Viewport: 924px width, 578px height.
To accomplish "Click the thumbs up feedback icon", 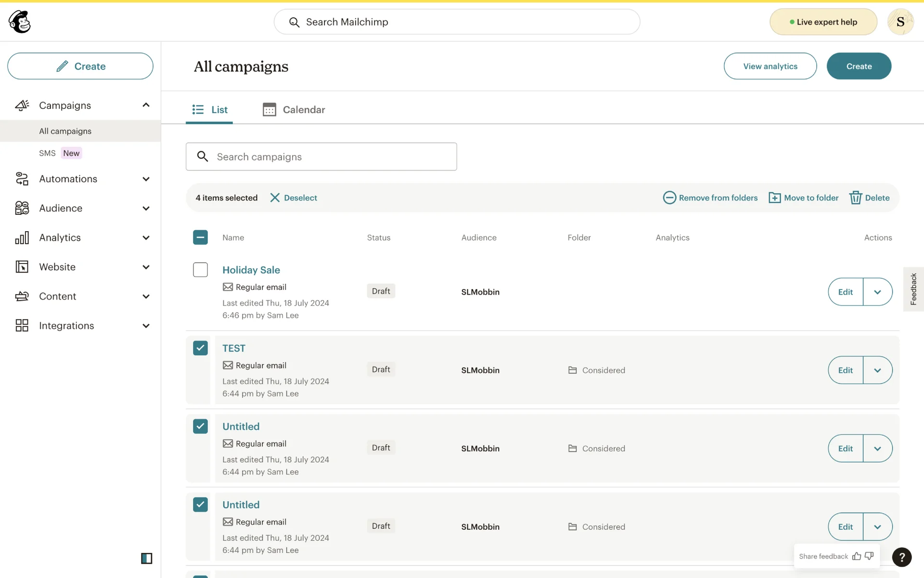I will [857, 556].
